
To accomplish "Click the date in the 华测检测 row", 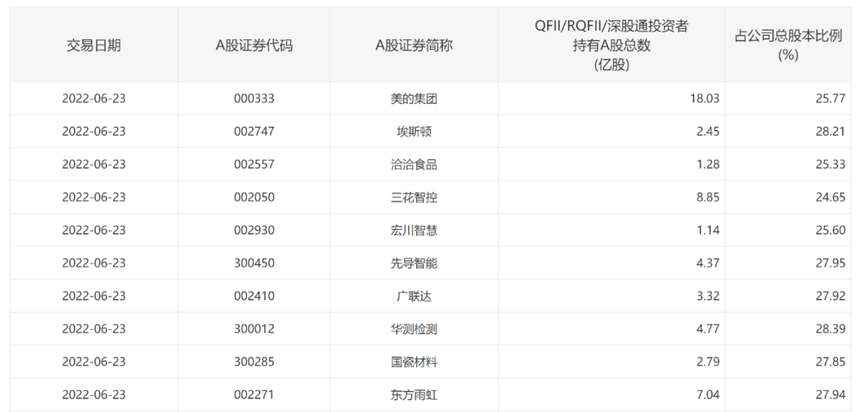I will click(93, 329).
